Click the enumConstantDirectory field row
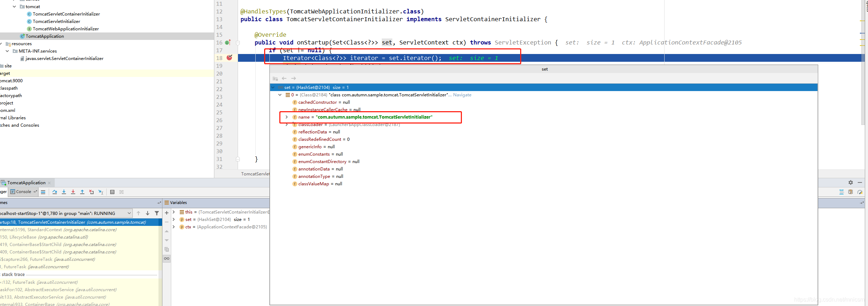Image resolution: width=868 pixels, height=306 pixels. [x=328, y=161]
